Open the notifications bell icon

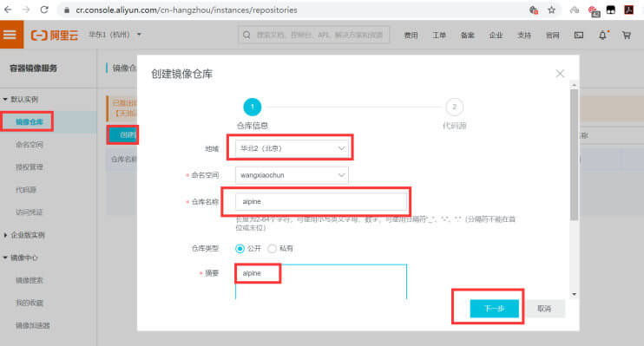602,36
